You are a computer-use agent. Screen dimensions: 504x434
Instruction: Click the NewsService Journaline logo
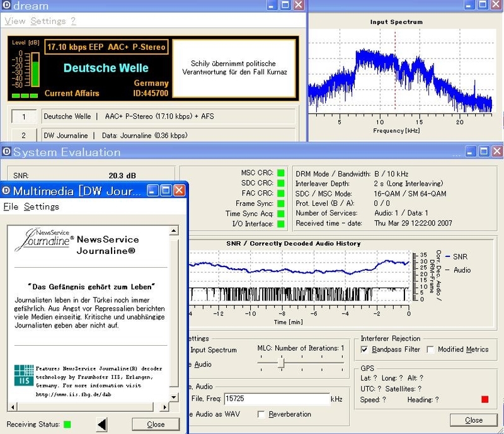[44, 239]
